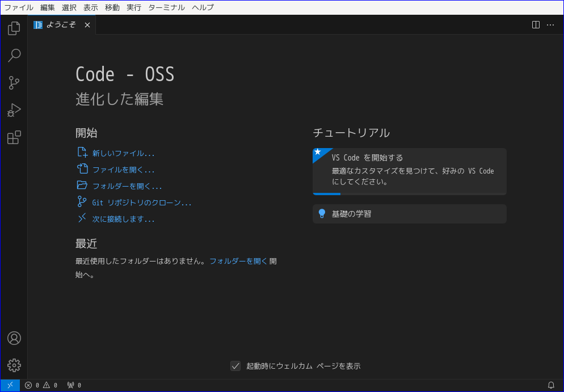Click the git branch icon beside Git リポジトリ
Screen dimensions: 564x392
pos(82,202)
